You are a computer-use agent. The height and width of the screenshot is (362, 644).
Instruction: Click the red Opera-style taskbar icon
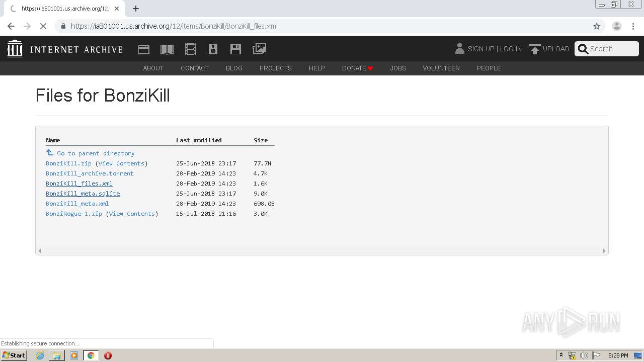coord(108,355)
